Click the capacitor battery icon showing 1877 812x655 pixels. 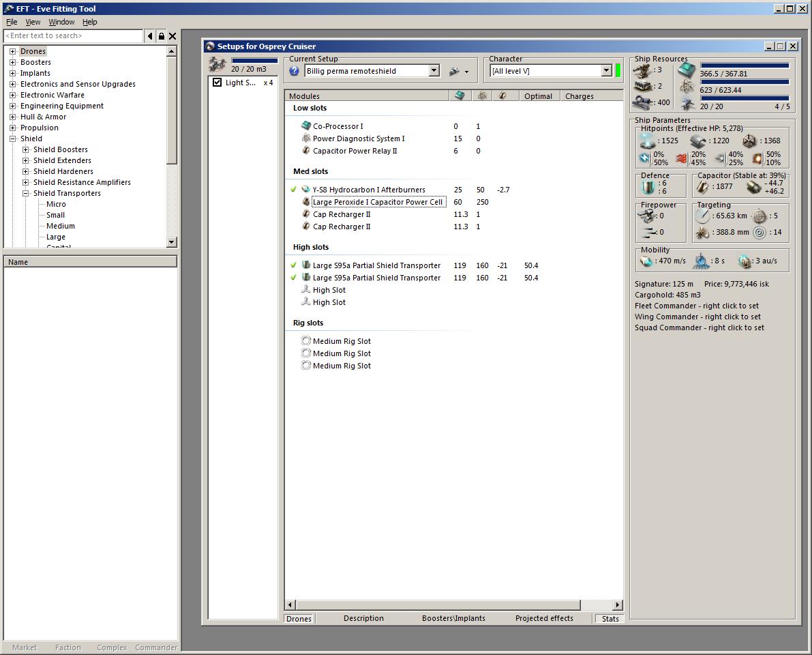tap(703, 186)
